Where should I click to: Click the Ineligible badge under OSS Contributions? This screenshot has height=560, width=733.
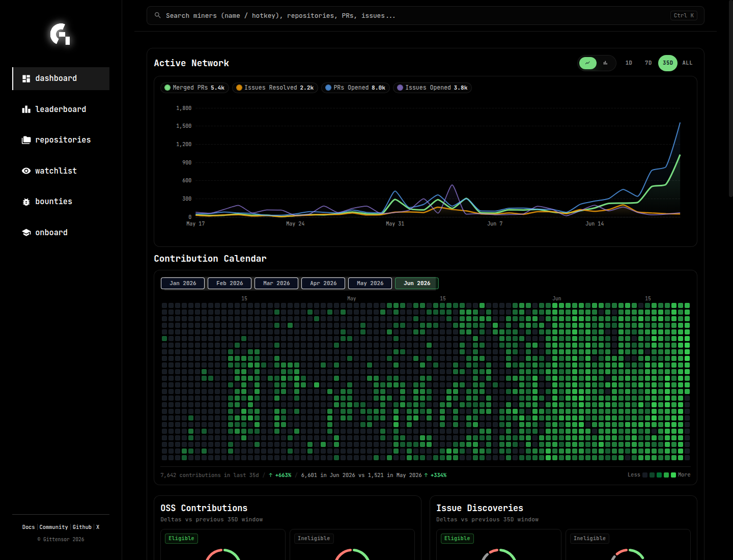(314, 538)
